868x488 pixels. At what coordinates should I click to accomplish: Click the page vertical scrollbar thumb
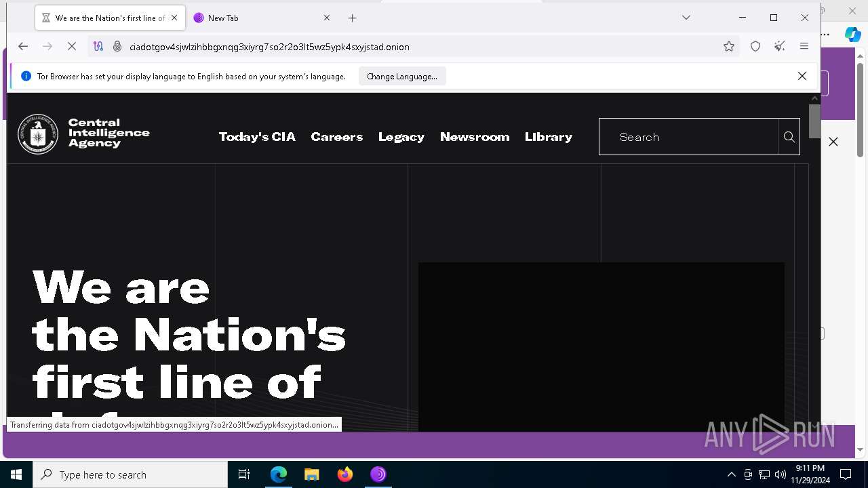click(814, 121)
